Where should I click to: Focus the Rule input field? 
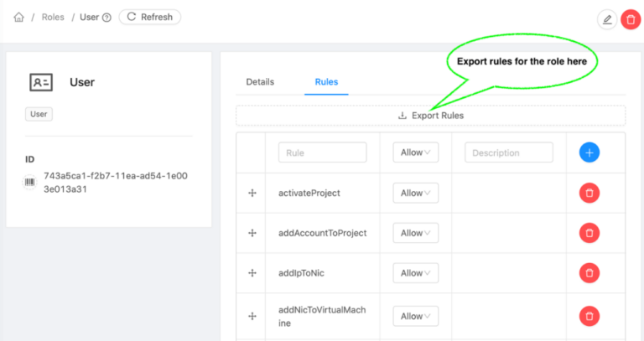(322, 152)
